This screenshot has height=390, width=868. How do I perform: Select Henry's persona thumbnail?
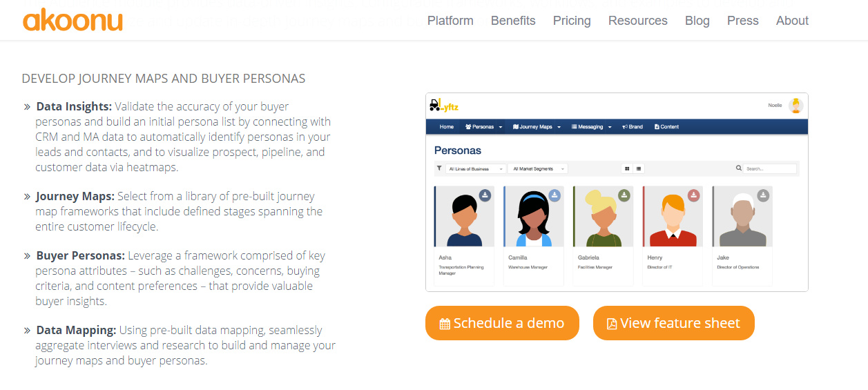(673, 217)
